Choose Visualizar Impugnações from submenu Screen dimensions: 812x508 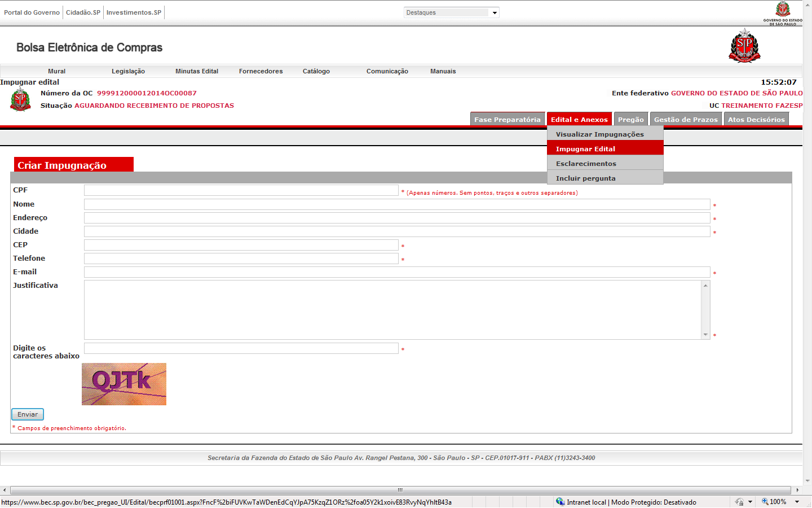pos(605,134)
